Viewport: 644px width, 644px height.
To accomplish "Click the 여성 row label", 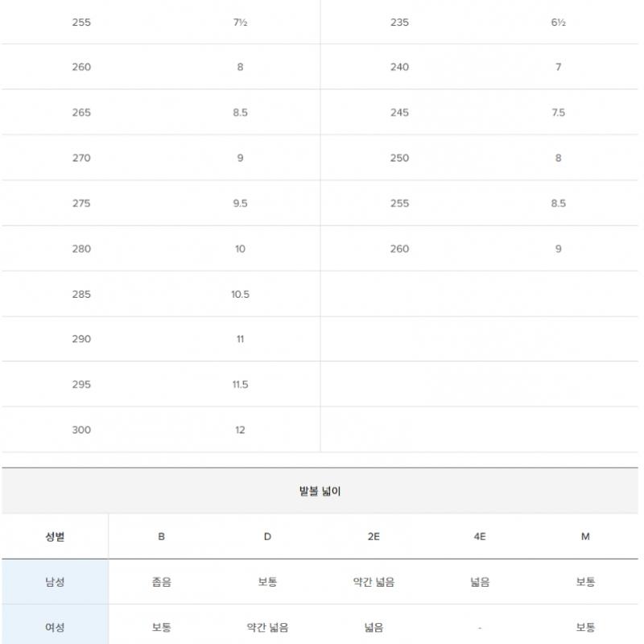I will pyautogui.click(x=55, y=626).
